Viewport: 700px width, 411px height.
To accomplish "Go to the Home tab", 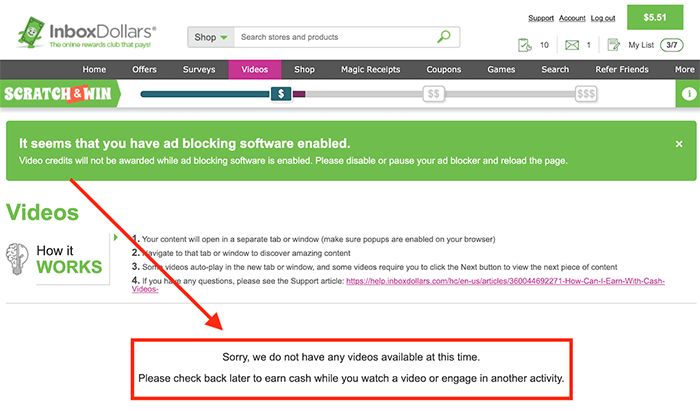I will (94, 70).
